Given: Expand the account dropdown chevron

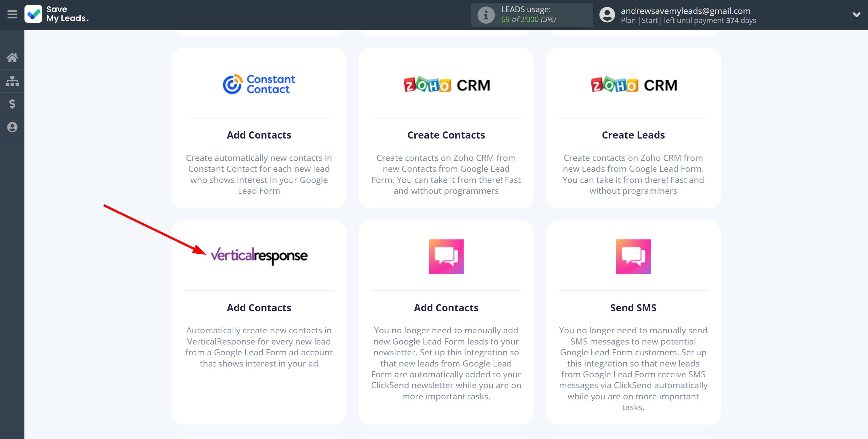Looking at the screenshot, I should click(856, 15).
